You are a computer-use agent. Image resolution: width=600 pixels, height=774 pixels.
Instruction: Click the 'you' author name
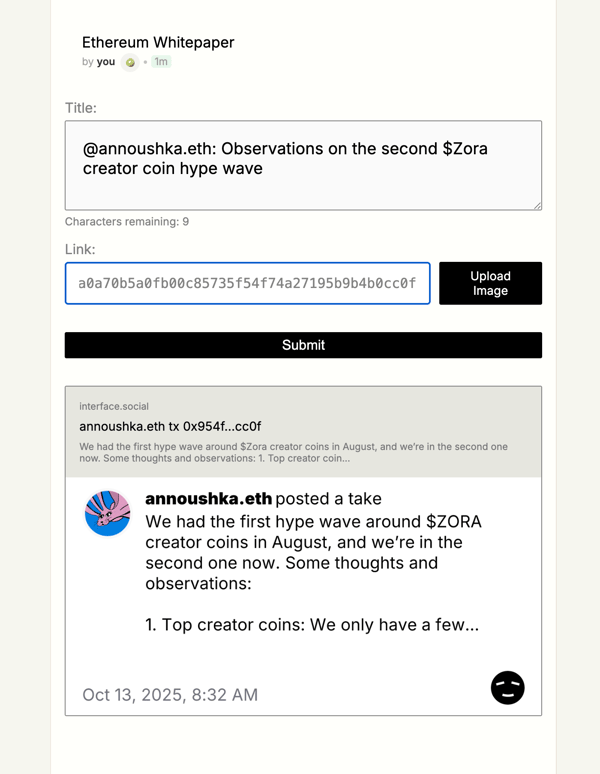106,62
